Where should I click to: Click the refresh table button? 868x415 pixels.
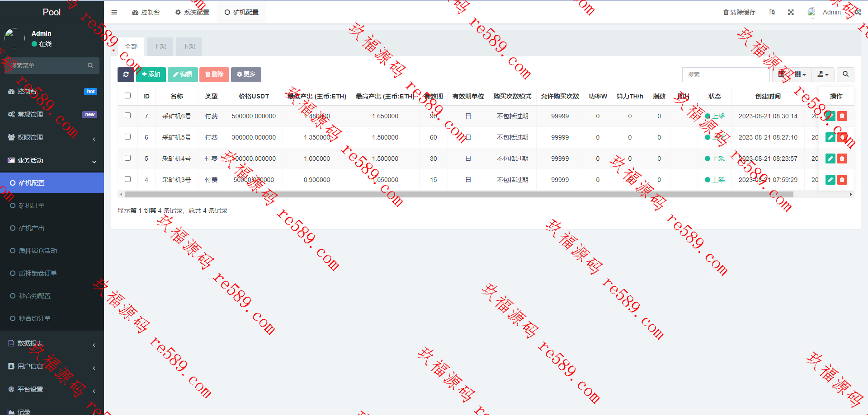click(x=126, y=75)
